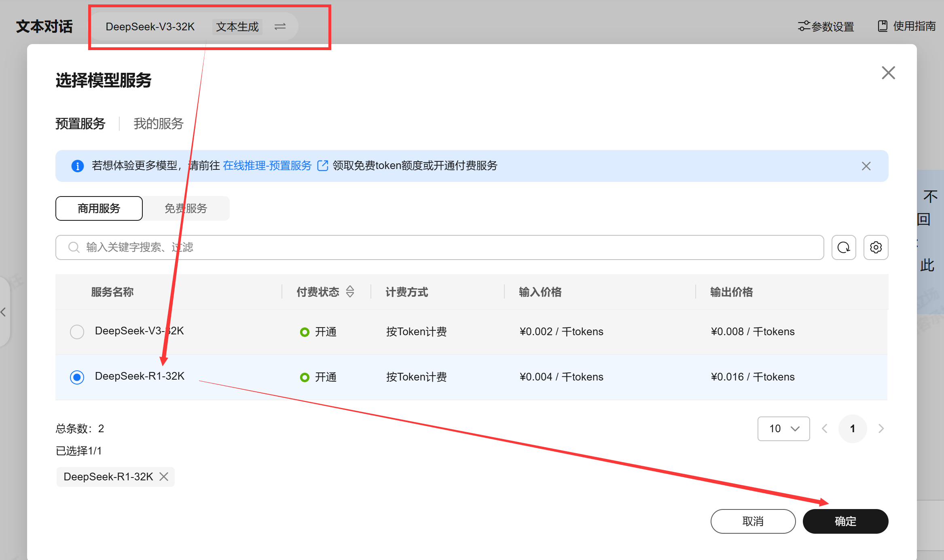The width and height of the screenshot is (944, 560).
Task: Sort by payment status column
Action: (350, 292)
